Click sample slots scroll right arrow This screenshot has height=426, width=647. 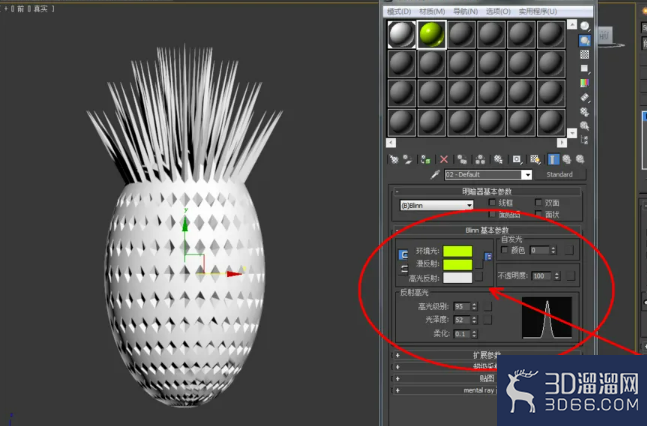tap(562, 143)
